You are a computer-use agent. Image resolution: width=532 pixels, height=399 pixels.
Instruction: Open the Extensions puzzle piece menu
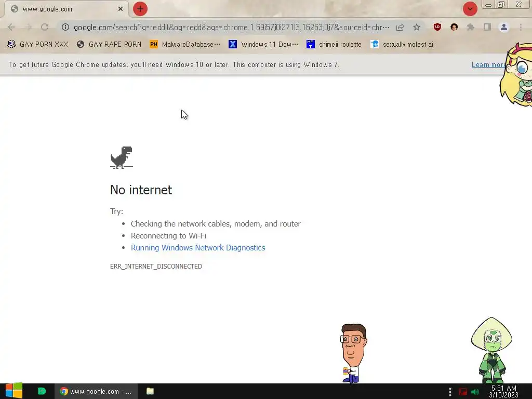click(470, 27)
